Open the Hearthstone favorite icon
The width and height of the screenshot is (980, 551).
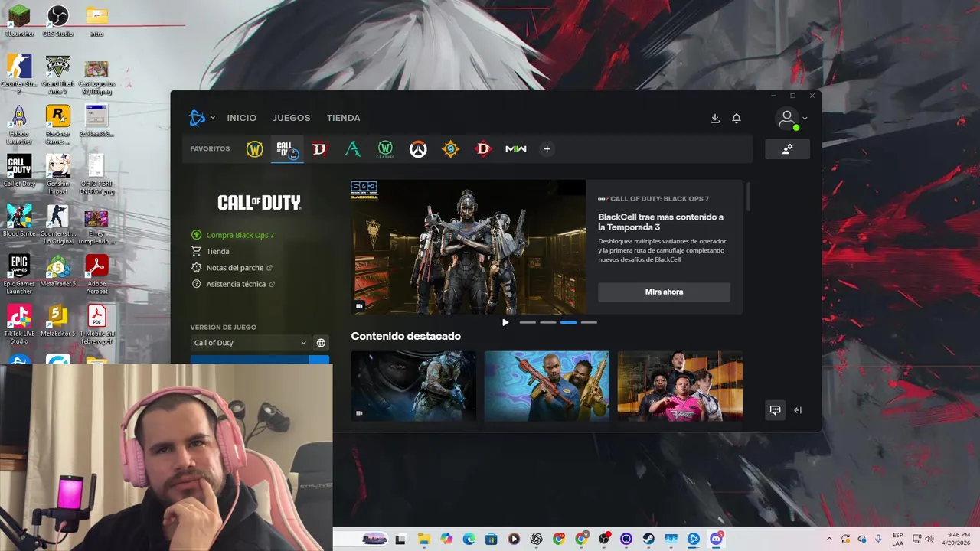tap(450, 149)
